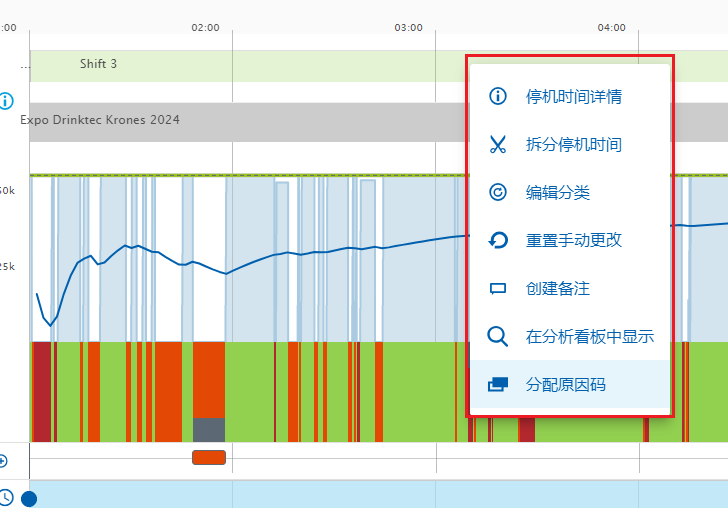Expand the row using the plus icon

[3, 461]
